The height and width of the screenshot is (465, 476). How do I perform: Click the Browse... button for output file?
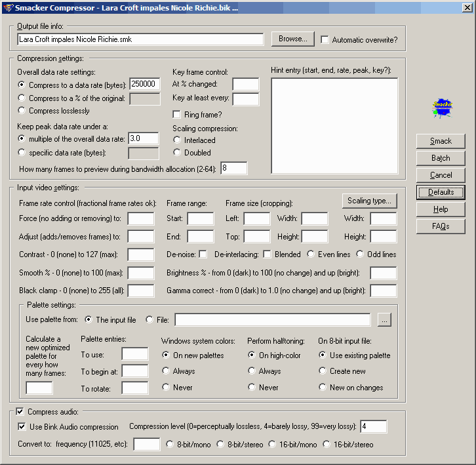pos(292,39)
